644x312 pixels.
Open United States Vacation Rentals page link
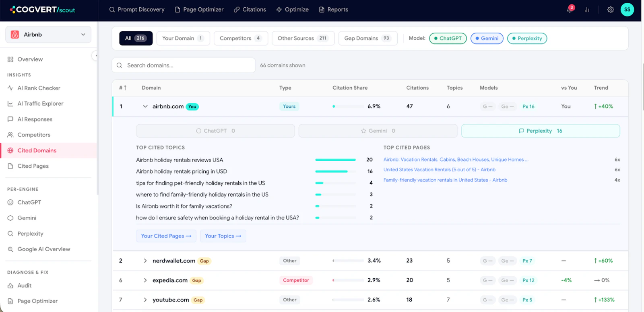coord(440,170)
